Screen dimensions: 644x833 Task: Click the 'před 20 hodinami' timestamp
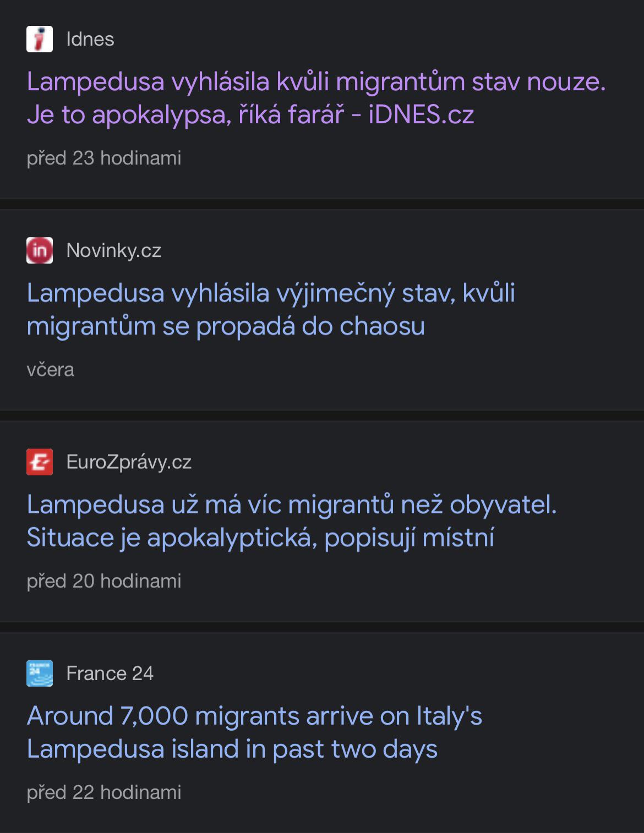[x=104, y=580]
